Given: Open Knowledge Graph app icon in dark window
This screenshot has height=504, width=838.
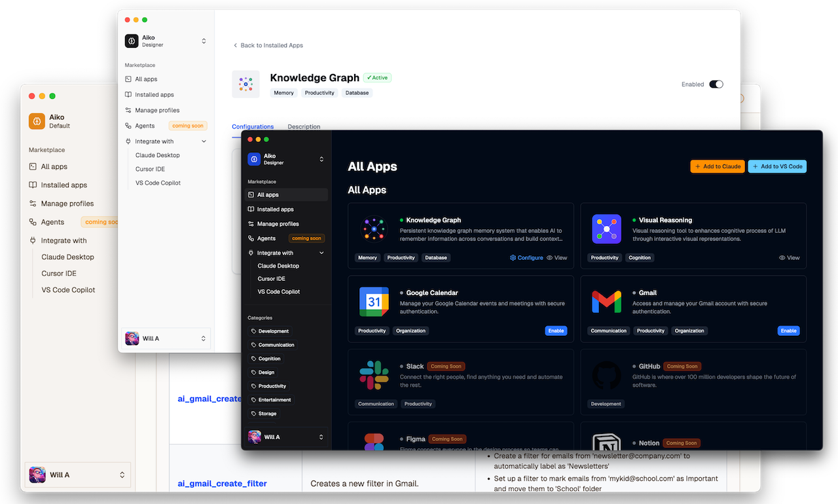Looking at the screenshot, I should click(x=374, y=229).
